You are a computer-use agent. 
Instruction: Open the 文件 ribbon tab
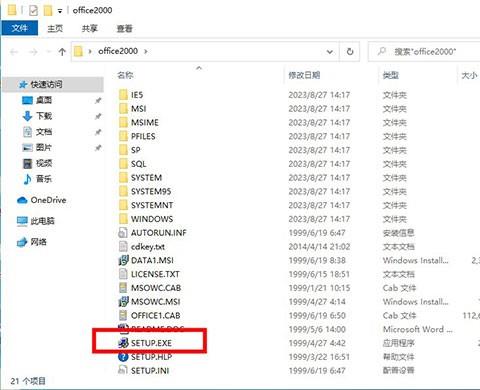[20, 28]
